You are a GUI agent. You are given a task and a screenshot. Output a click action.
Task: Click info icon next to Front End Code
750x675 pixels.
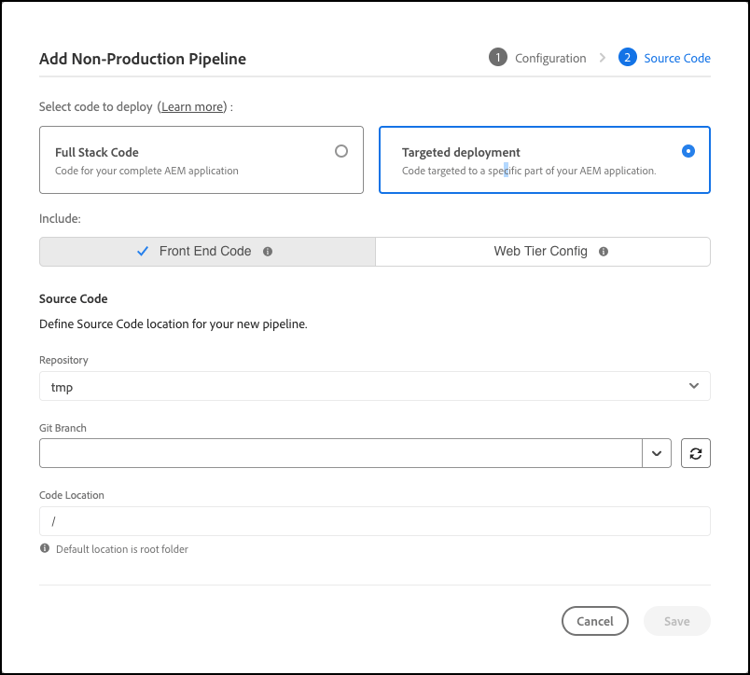[x=268, y=252]
